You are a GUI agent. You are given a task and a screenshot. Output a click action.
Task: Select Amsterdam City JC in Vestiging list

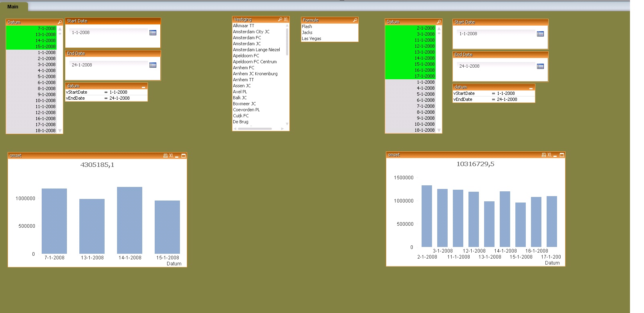259,32
